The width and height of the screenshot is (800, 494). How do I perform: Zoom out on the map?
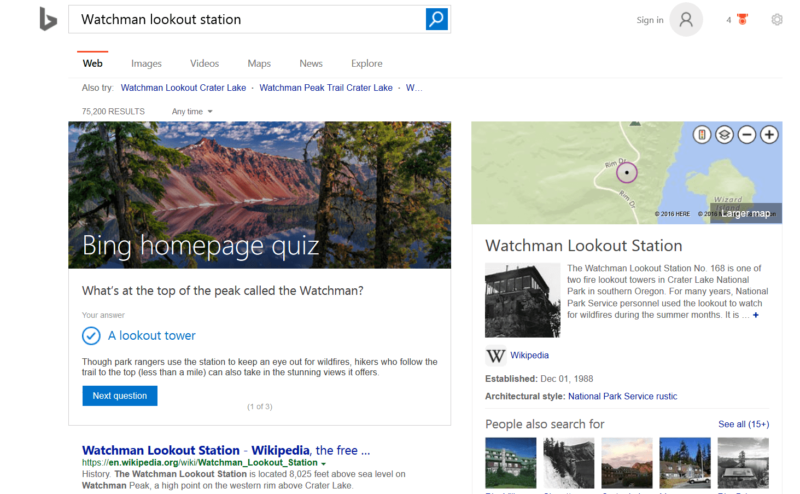(747, 135)
